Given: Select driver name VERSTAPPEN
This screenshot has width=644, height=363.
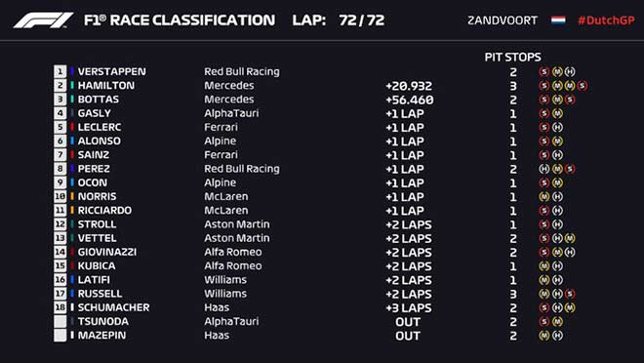Looking at the screenshot, I should point(111,71).
